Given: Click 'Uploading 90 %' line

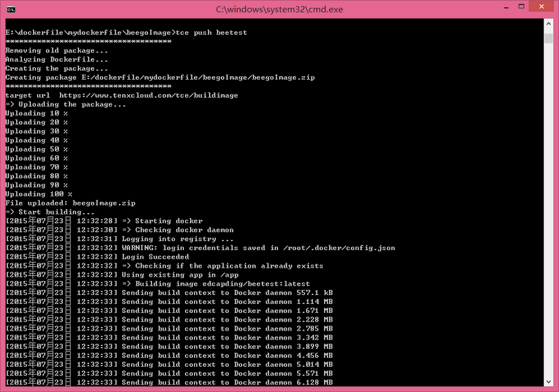Looking at the screenshot, I should pos(36,185).
